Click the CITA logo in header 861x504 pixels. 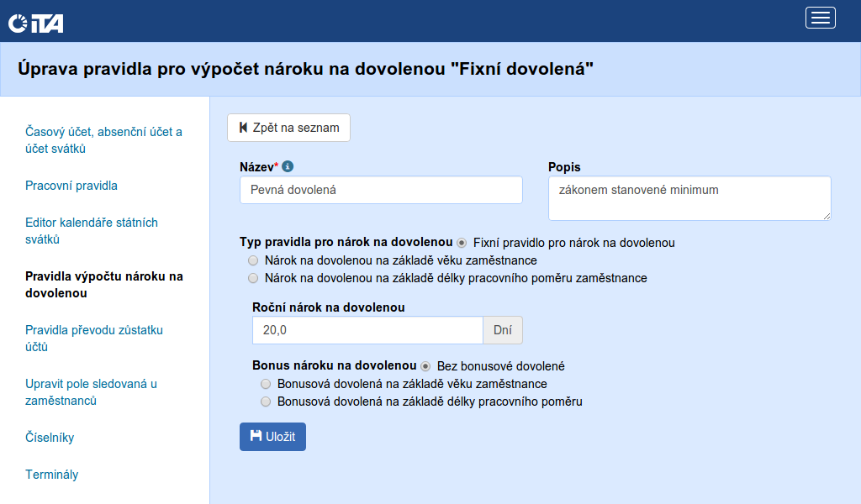click(x=35, y=23)
